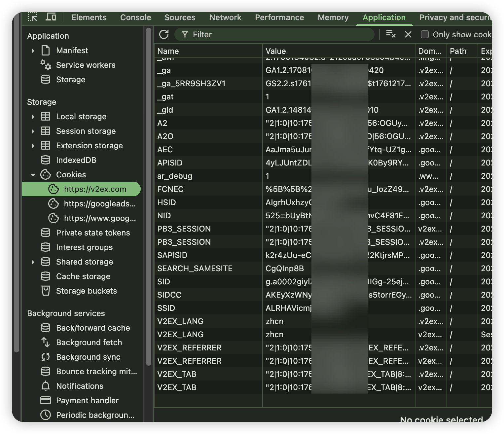
Task: Select the https://googleads cookie origin
Action: (x=99, y=204)
